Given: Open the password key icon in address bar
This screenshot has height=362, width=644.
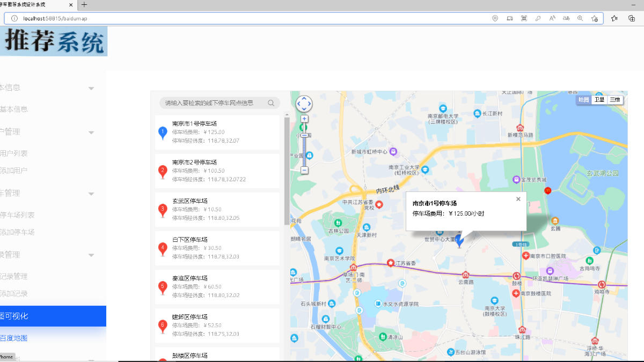Looking at the screenshot, I should (x=538, y=18).
